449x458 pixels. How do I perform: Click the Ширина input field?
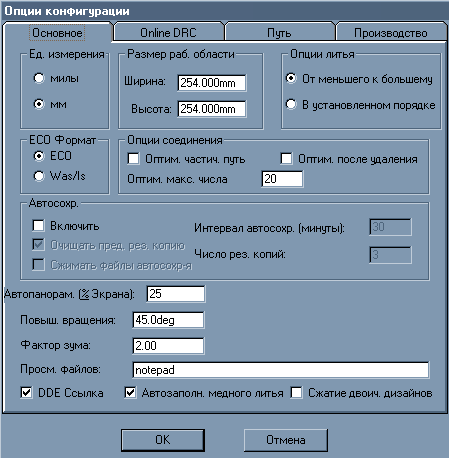click(212, 83)
